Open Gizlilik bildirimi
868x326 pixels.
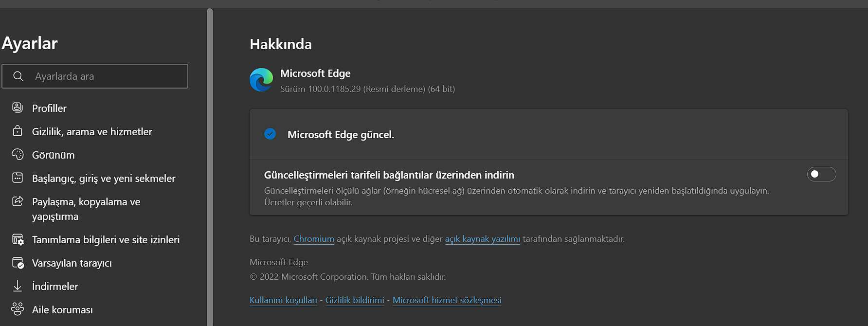click(x=355, y=300)
